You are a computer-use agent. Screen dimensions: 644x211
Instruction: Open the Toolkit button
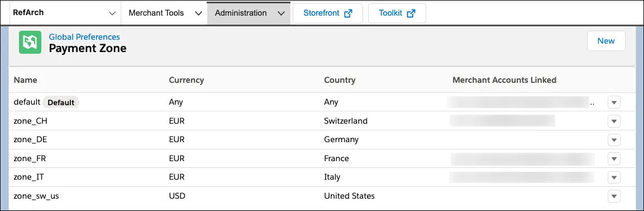(x=397, y=13)
